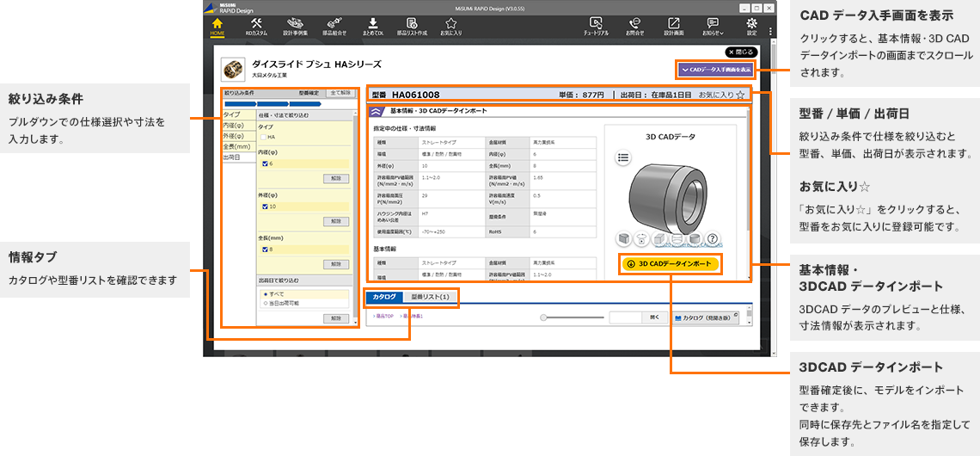Collapse the 基本情報・3D CADデータインポート section
The image size is (980, 456).
pyautogui.click(x=377, y=111)
